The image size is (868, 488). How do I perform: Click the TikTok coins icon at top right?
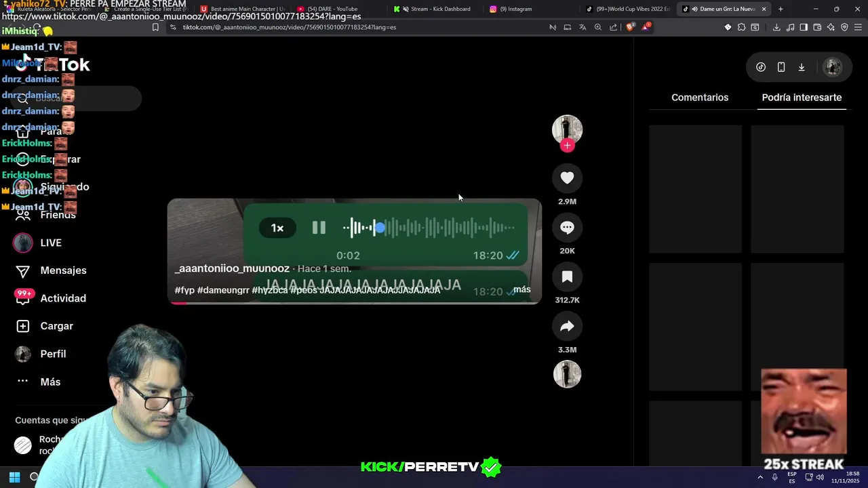761,67
